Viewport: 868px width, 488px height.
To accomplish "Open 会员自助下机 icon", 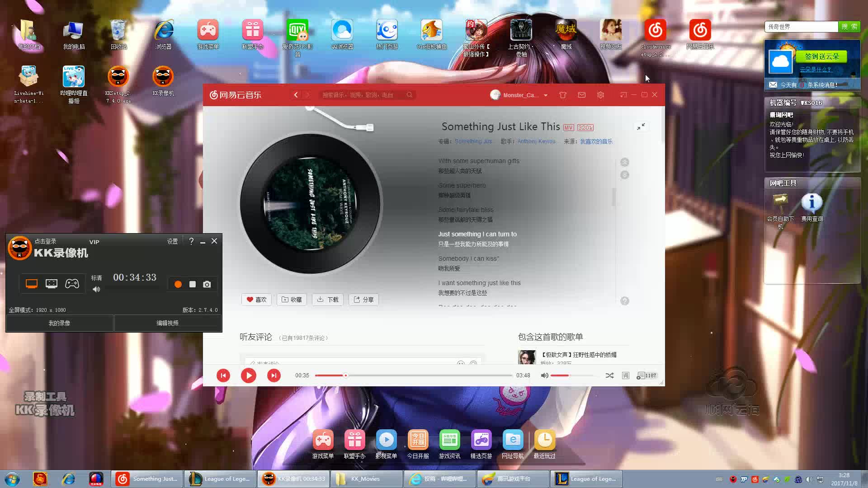I will click(780, 211).
